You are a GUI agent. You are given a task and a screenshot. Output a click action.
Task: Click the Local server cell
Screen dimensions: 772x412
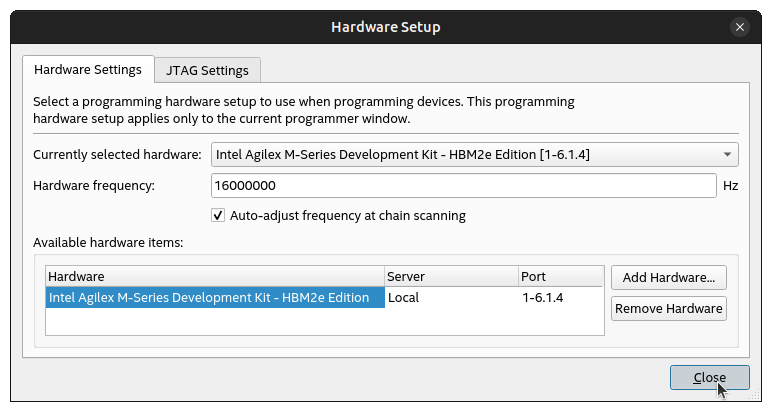[450, 298]
